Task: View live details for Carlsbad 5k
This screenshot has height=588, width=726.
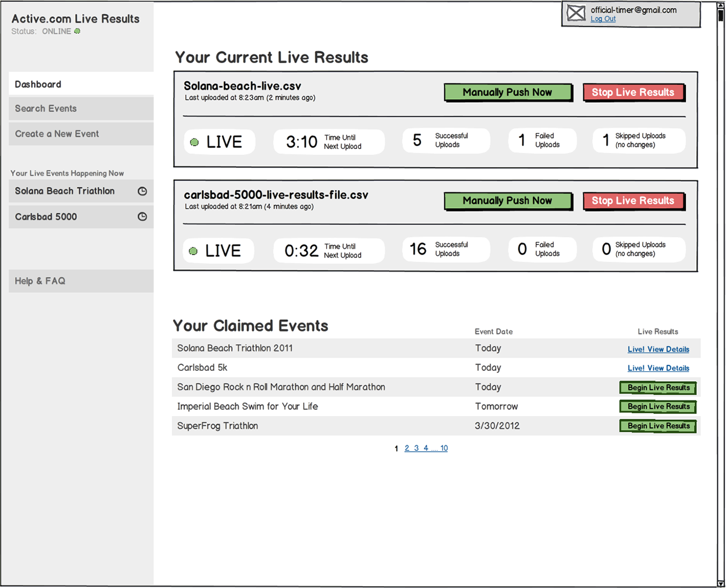Action: (658, 368)
